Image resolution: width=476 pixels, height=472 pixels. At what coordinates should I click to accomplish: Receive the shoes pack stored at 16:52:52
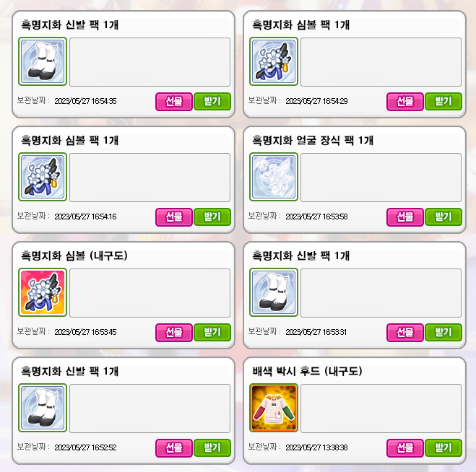212,447
